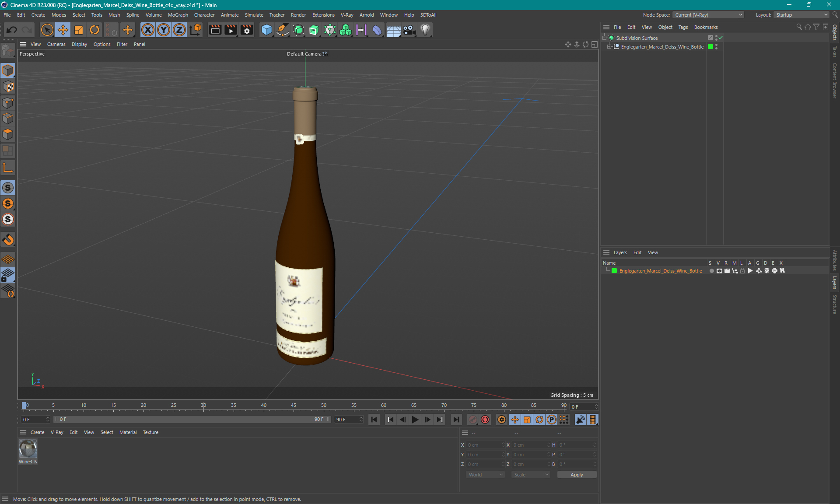Open the V-Ray menu in menu bar
The width and height of the screenshot is (840, 504).
tap(347, 15)
